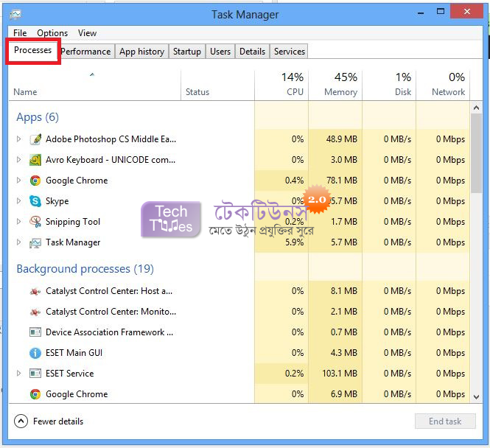Click the Device Association Framework icon

tap(35, 332)
